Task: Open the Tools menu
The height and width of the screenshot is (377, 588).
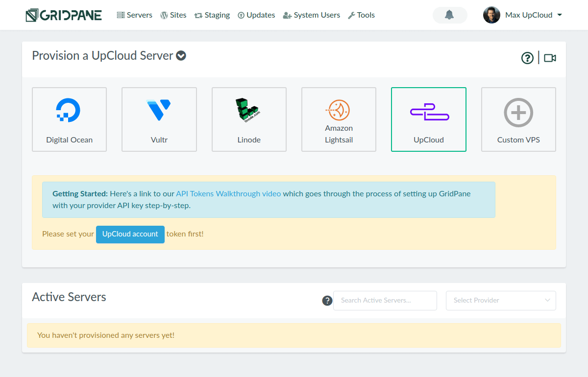Action: click(361, 15)
